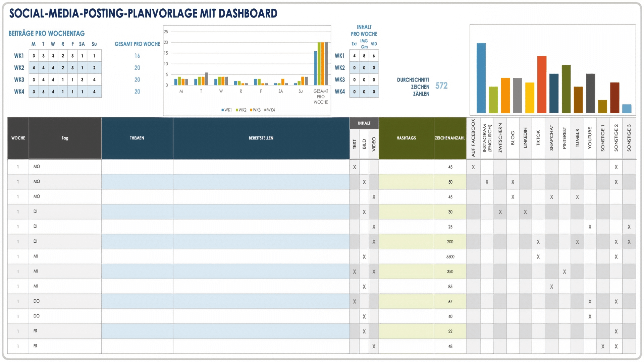Select the WK1 IMG cell with value 8
The image size is (644, 362).
click(x=364, y=56)
